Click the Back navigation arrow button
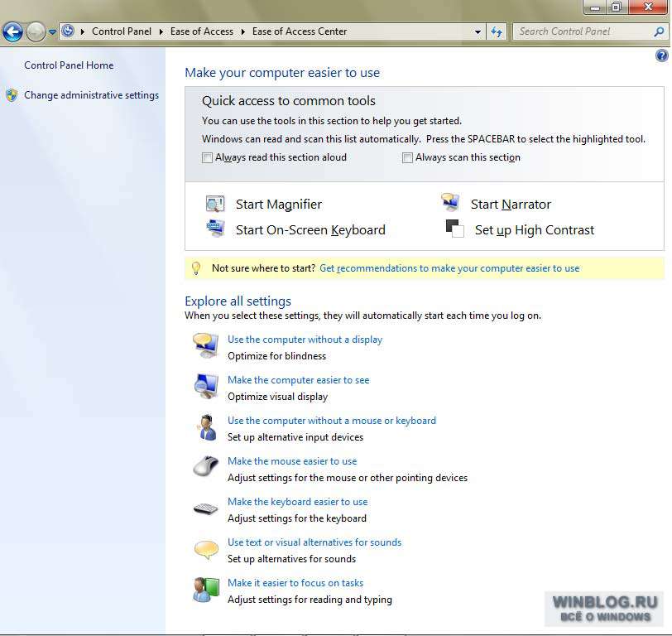Image resolution: width=672 pixels, height=636 pixels. coord(12,31)
